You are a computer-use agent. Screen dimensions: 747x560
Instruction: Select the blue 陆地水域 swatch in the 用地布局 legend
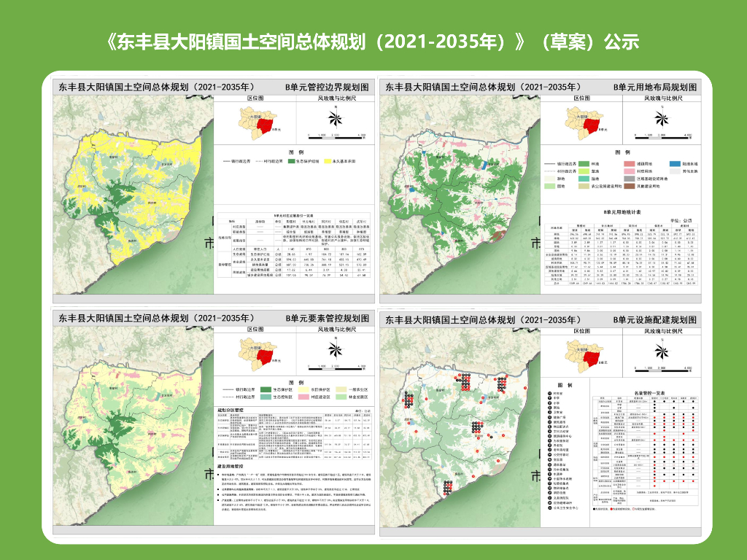coord(675,164)
